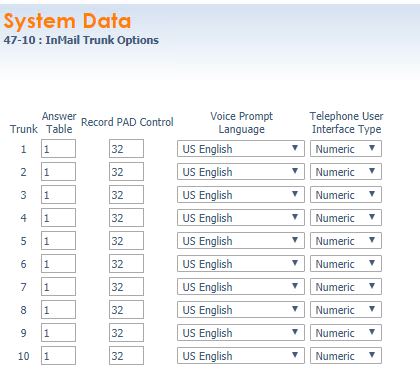
Task: Focus Record PAD Control field for trunk 10
Action: tap(126, 356)
